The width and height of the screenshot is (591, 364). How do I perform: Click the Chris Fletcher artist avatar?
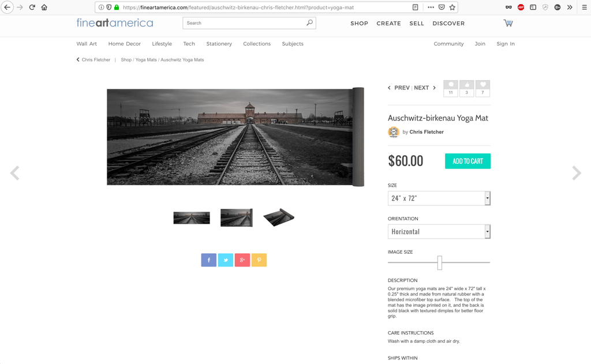point(394,132)
